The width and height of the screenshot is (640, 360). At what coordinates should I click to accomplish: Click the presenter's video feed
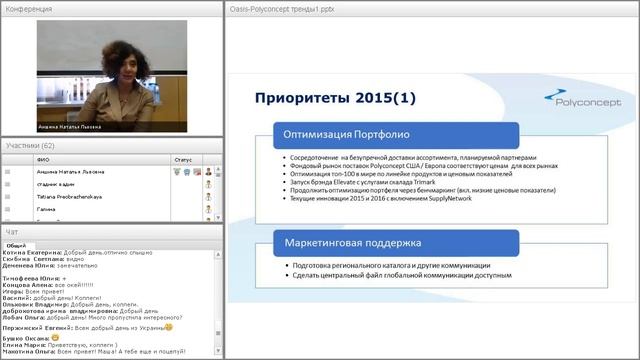(x=112, y=76)
